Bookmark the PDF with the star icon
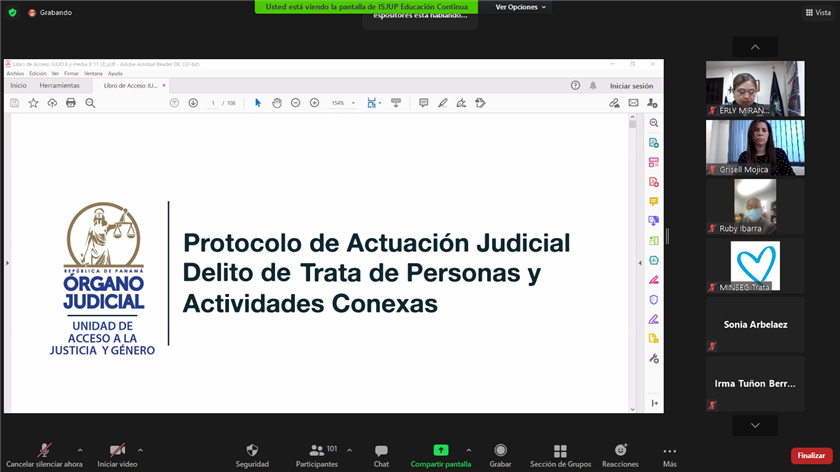The width and height of the screenshot is (840, 472). click(x=33, y=103)
